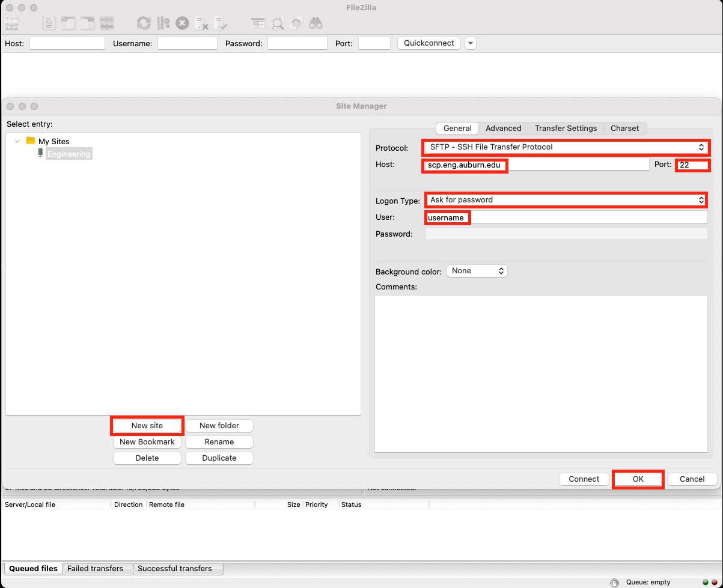Toggle the transfer queue display icon

click(107, 23)
